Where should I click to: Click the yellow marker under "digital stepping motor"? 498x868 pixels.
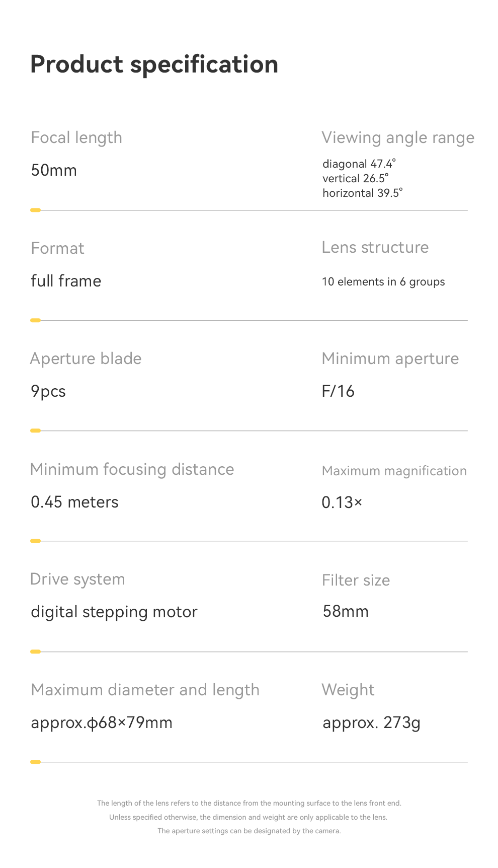(x=35, y=652)
